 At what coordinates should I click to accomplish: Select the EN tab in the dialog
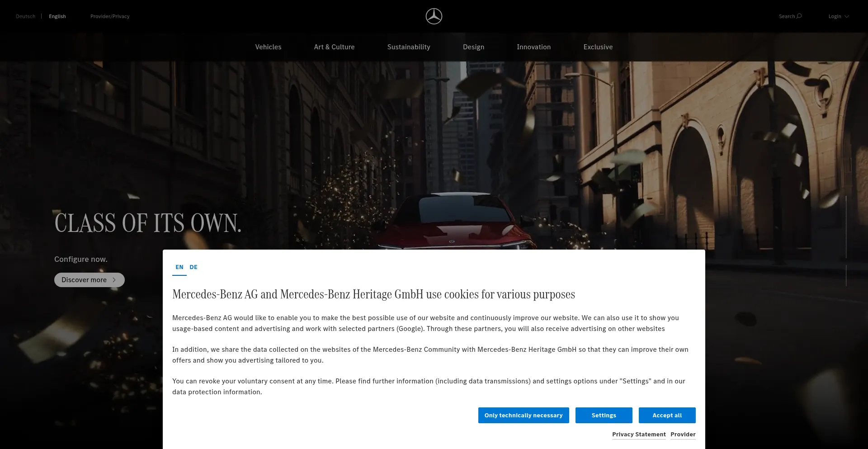coord(179,267)
